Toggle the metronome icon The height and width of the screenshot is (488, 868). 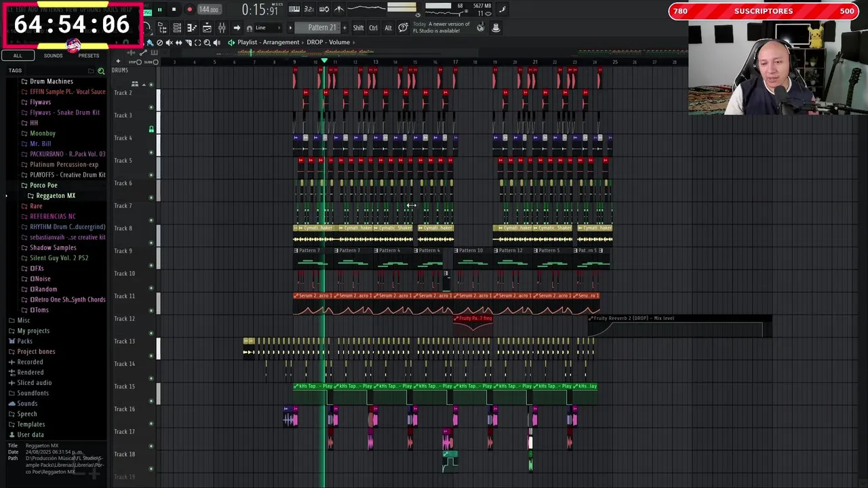pos(339,9)
